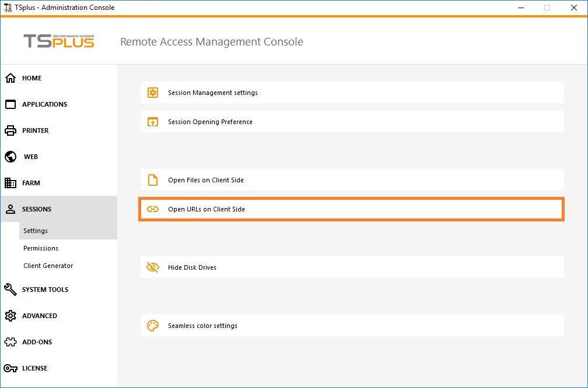Click the System Tools wrench icon
Image resolution: width=588 pixels, height=388 pixels.
click(10, 290)
